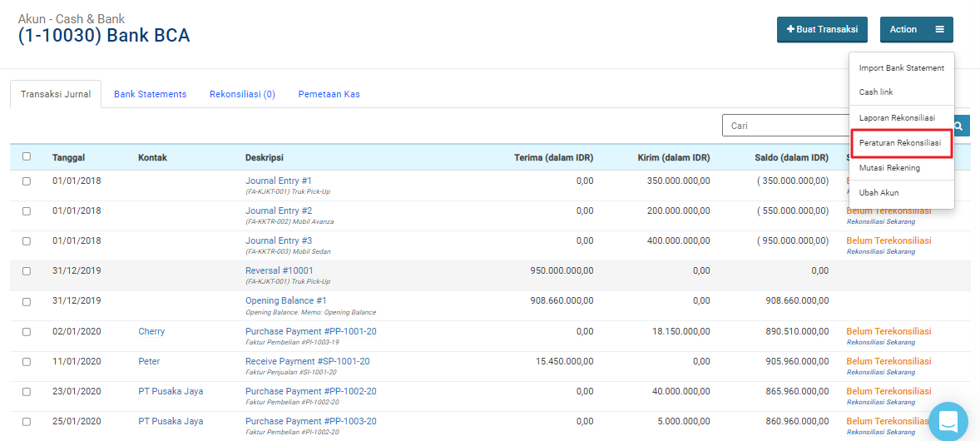Select Import Bank Statement menu entry

901,67
